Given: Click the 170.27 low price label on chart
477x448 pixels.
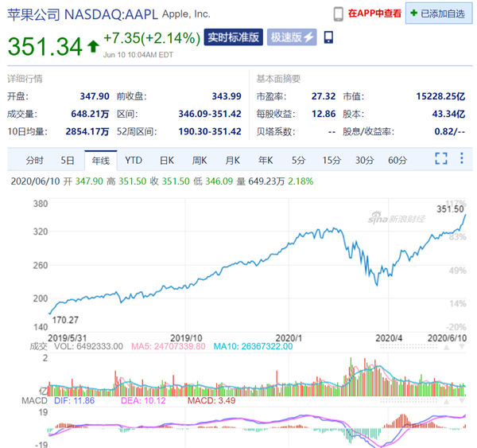Looking at the screenshot, I should [x=65, y=320].
